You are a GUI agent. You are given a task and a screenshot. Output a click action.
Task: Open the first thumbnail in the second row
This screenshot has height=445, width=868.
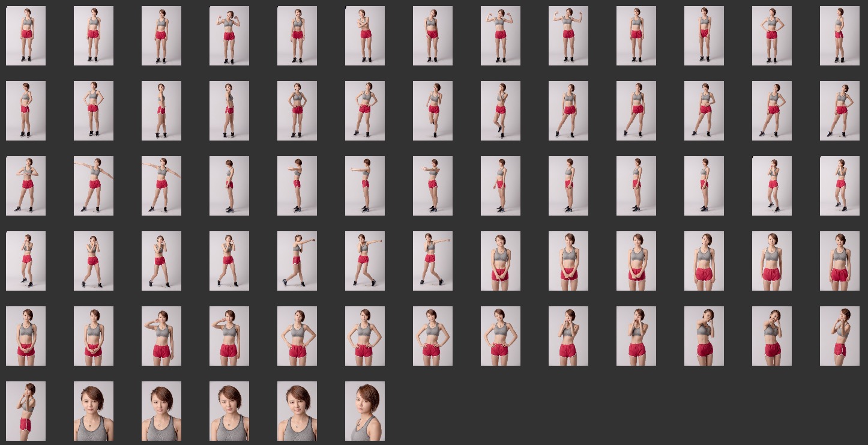(26, 110)
